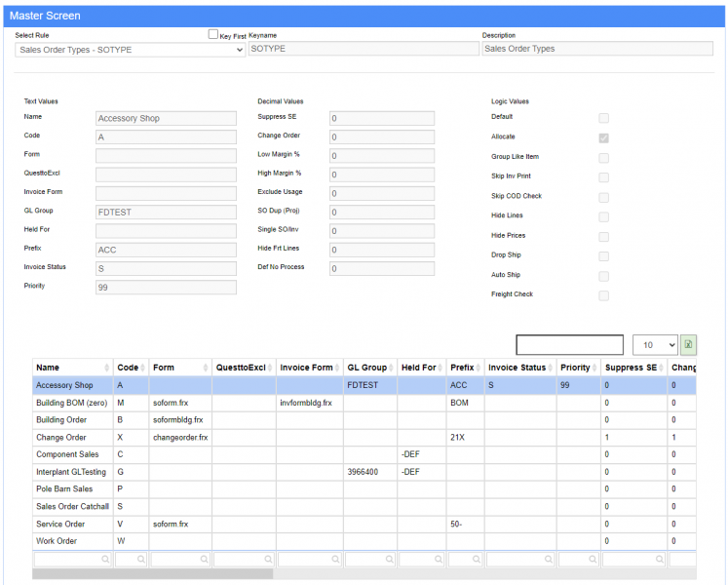Open the Select Rule dropdown
Screen dimensions: 728x585
point(131,49)
